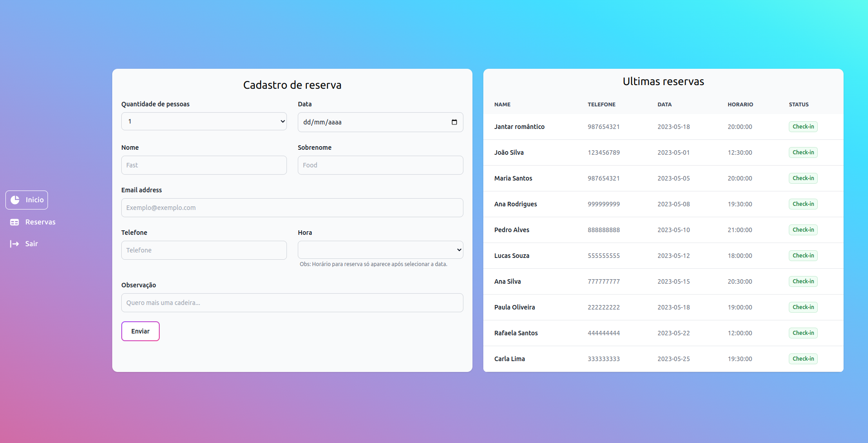Click phone number 333333333
The image size is (868, 443).
[604, 359]
